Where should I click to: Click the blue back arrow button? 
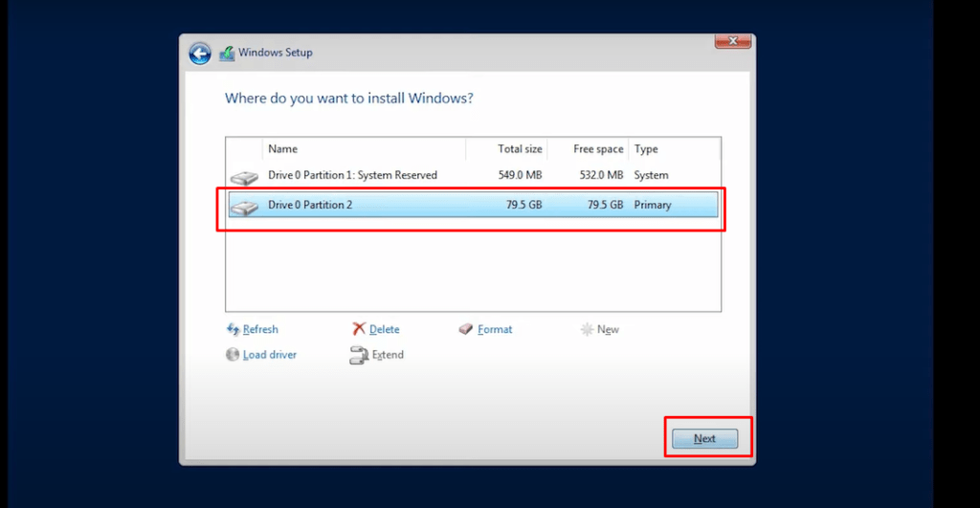pos(200,54)
